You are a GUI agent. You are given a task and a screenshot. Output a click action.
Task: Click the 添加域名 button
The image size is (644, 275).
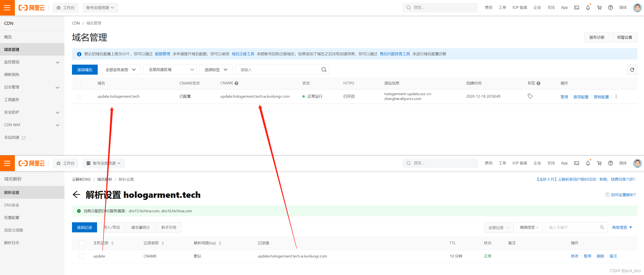85,70
